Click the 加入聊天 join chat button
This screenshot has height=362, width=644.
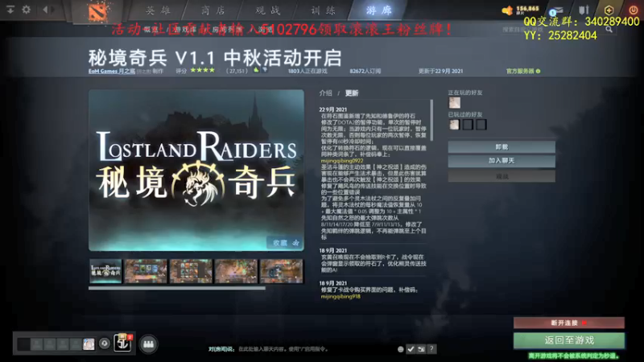tap(502, 161)
